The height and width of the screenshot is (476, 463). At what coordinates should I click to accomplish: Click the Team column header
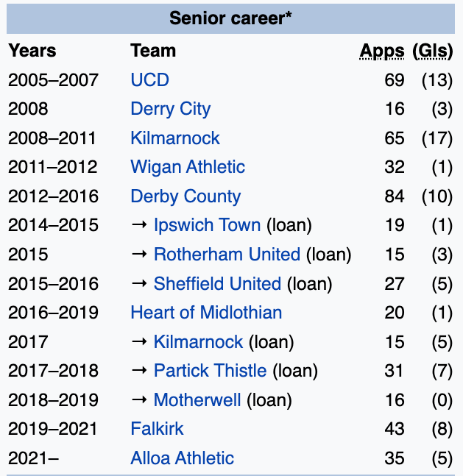click(x=153, y=51)
